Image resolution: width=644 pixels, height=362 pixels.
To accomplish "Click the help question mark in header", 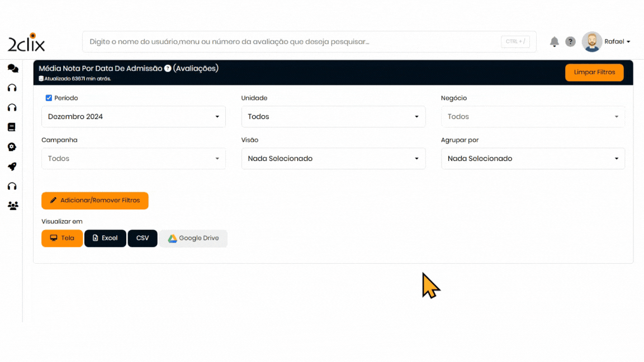I will tap(570, 42).
